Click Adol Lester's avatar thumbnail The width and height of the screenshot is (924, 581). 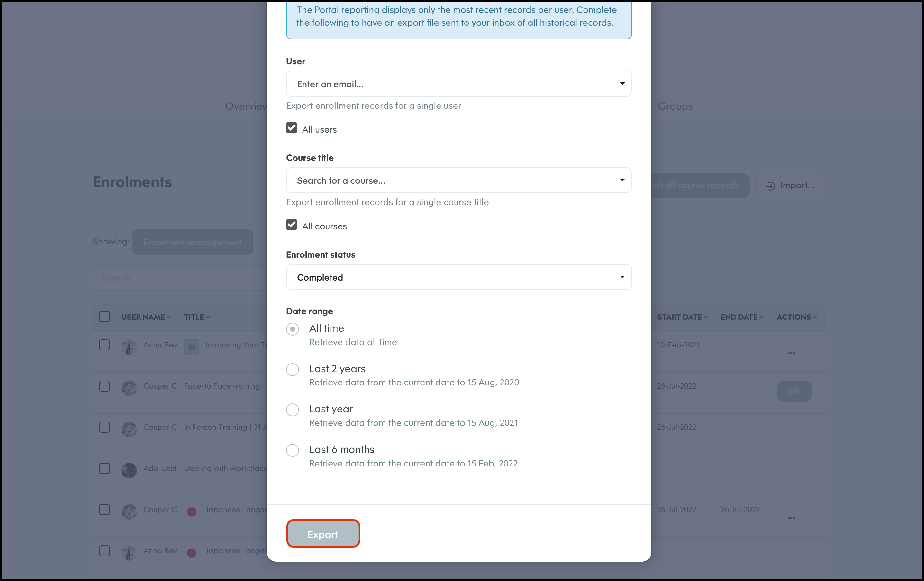129,470
